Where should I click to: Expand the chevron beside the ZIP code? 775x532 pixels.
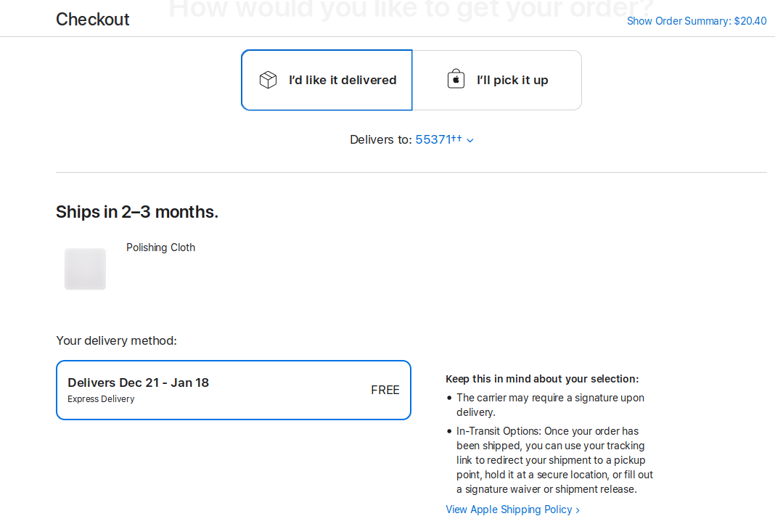click(470, 140)
